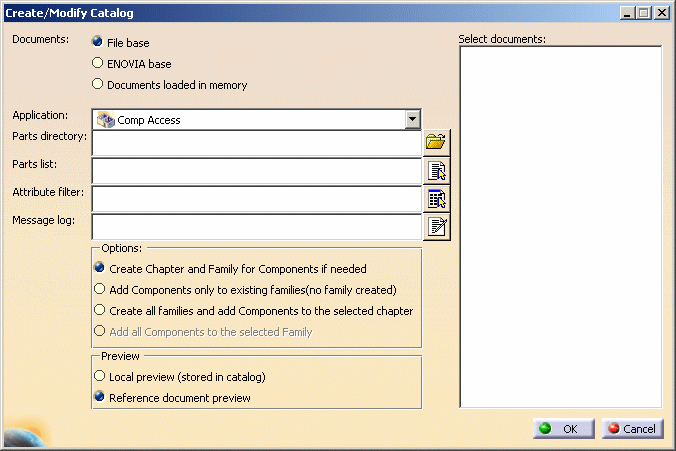676x451 pixels.
Task: Maximize the Create/Modify Catalog dialog
Action: click(x=644, y=13)
